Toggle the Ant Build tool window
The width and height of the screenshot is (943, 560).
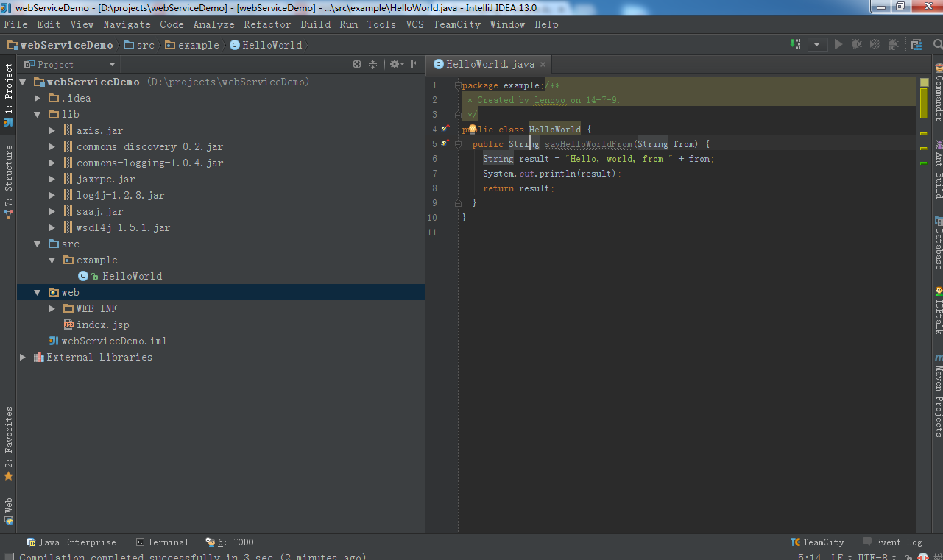tap(937, 169)
